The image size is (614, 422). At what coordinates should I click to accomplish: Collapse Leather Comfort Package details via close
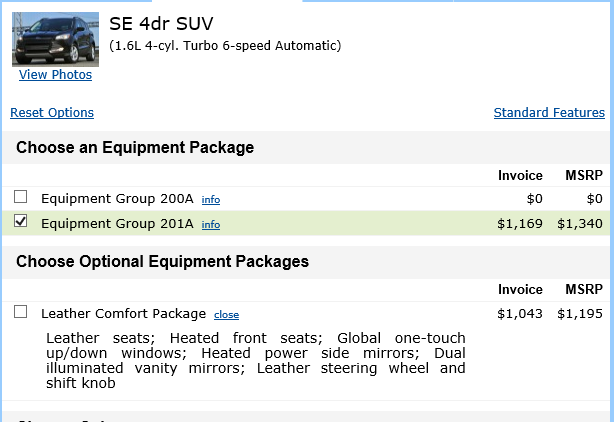pos(227,315)
